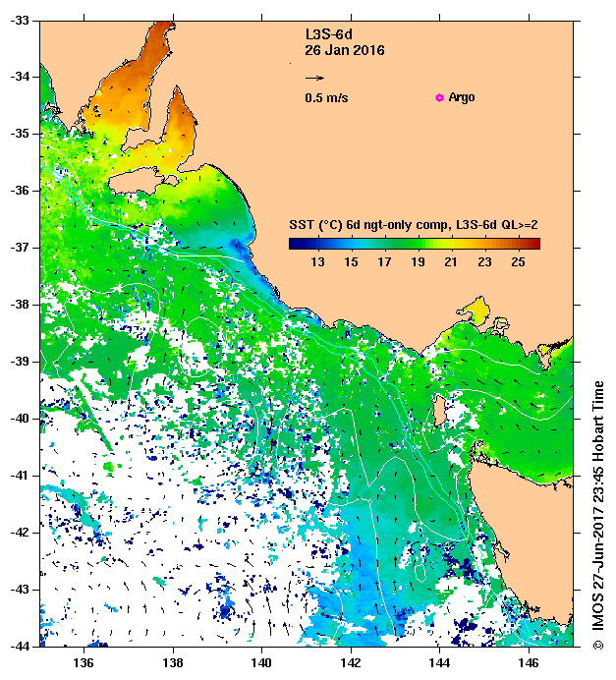Click latitude axis label '-44'
The image size is (616, 680).
click(20, 647)
